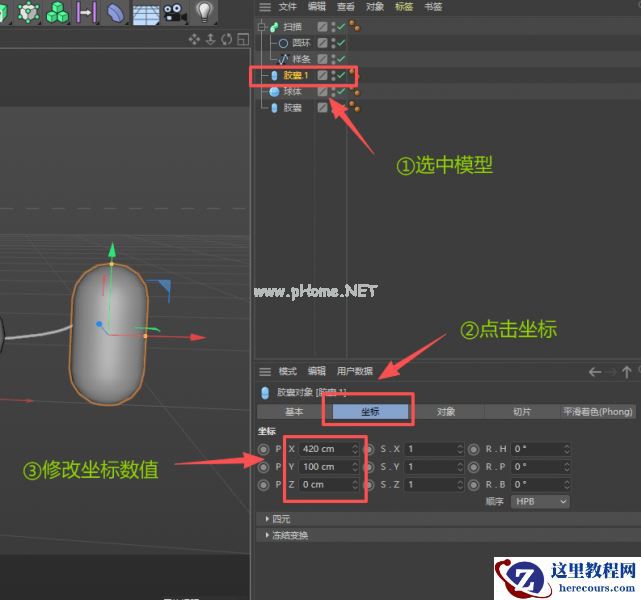The image size is (641, 600).
Task: Toggle the keyframe circle beside R.H
Action: (473, 450)
